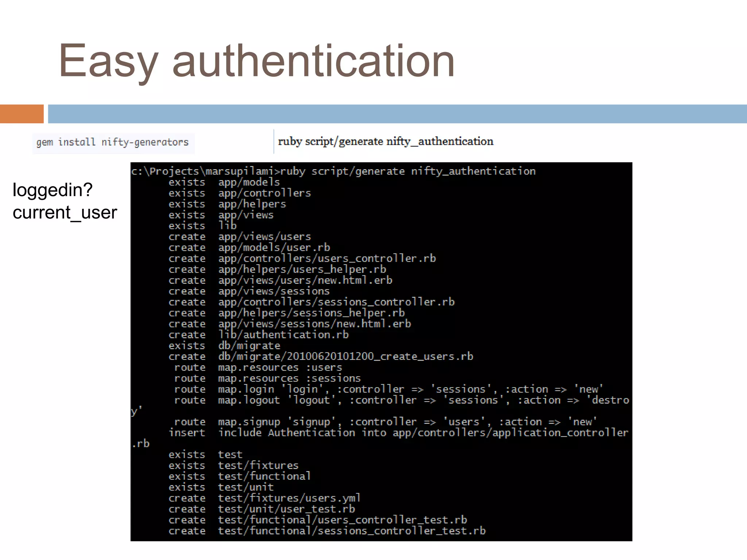
Task: Click the 'loggedin?' label
Action: pos(53,190)
